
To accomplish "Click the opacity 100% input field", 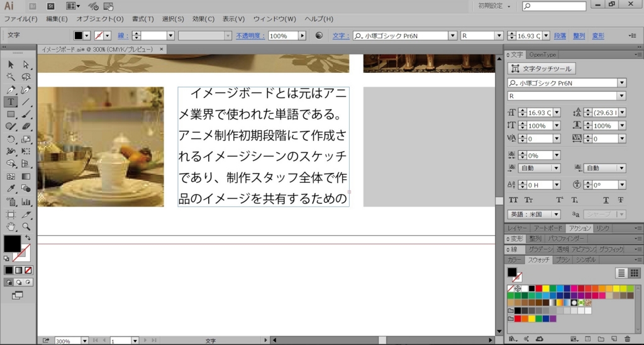I will point(282,36).
